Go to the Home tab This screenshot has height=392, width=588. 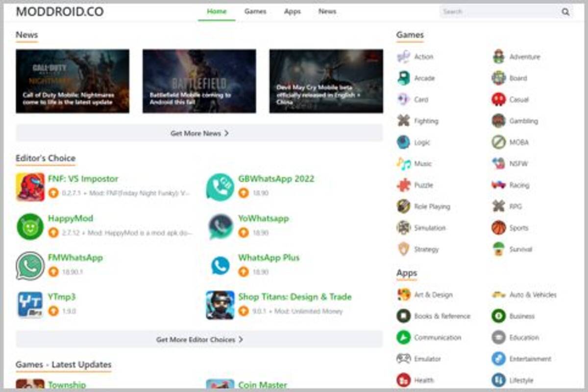pos(217,11)
